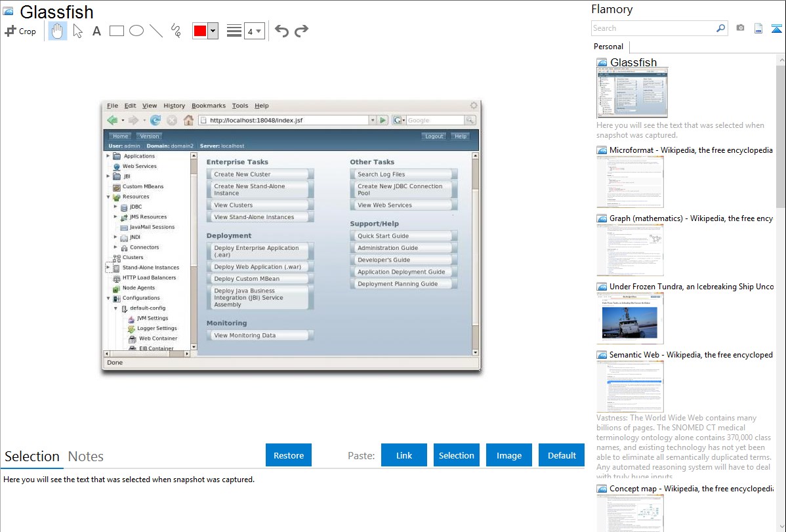786x532 pixels.
Task: Pick the ellipse drawing tool
Action: (x=136, y=31)
